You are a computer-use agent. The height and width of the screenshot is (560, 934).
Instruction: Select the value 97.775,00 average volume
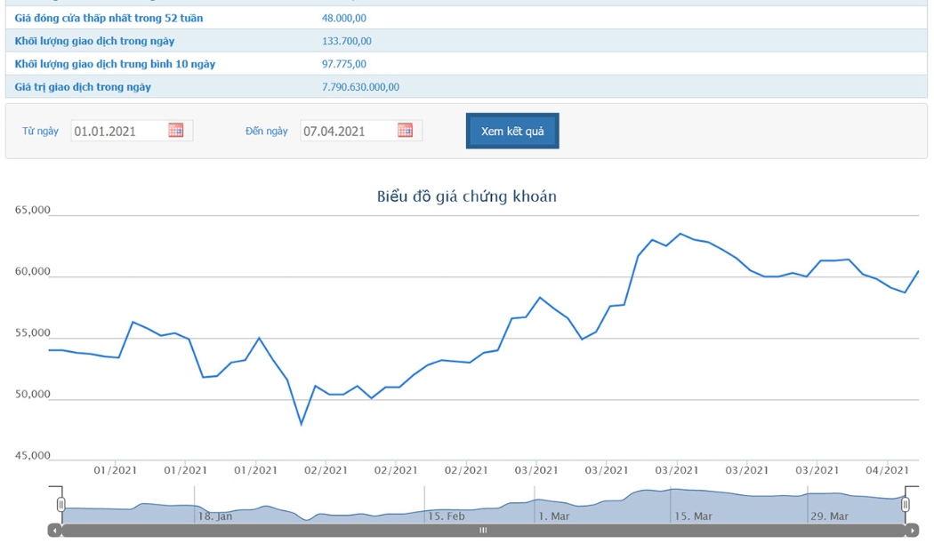click(x=343, y=64)
